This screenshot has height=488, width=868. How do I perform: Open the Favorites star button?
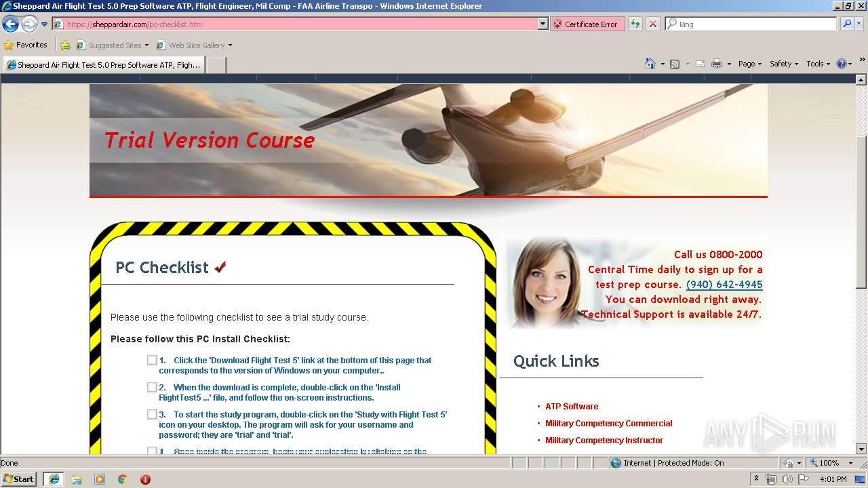pos(26,45)
